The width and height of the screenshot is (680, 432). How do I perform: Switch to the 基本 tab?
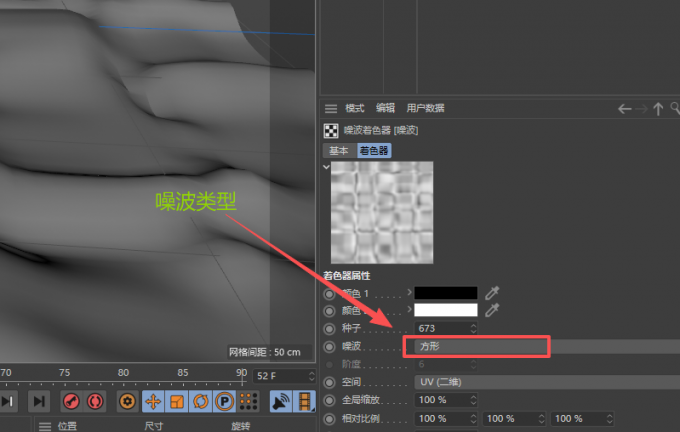click(339, 150)
